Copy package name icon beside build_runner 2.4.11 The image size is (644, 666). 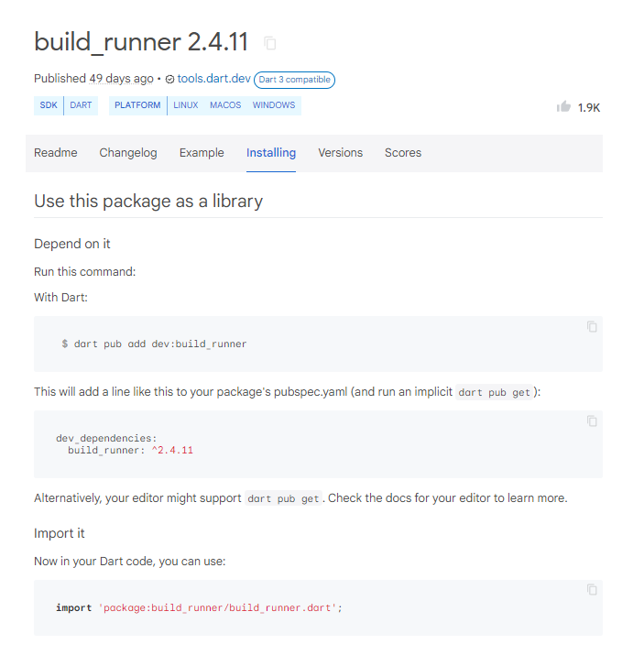(x=269, y=43)
